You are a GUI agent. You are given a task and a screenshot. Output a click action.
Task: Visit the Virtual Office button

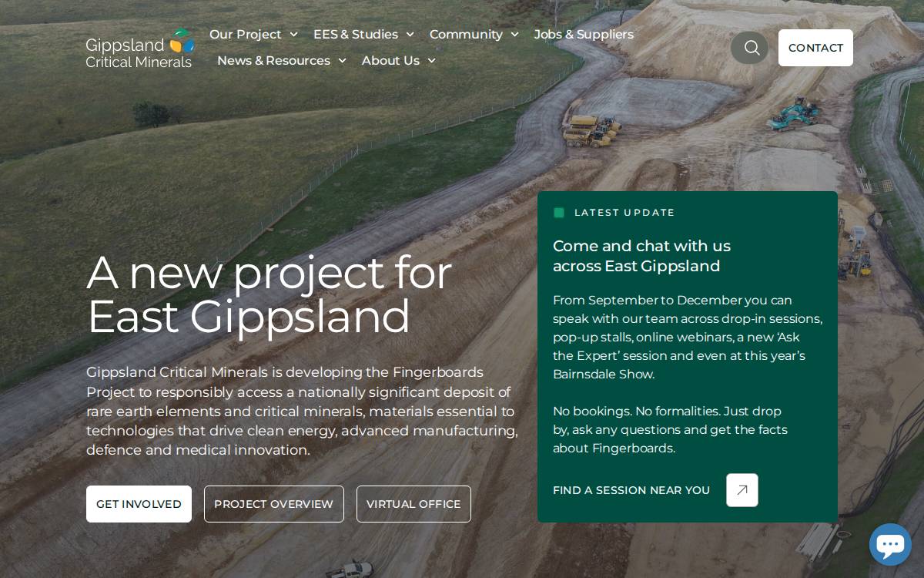[x=413, y=504]
